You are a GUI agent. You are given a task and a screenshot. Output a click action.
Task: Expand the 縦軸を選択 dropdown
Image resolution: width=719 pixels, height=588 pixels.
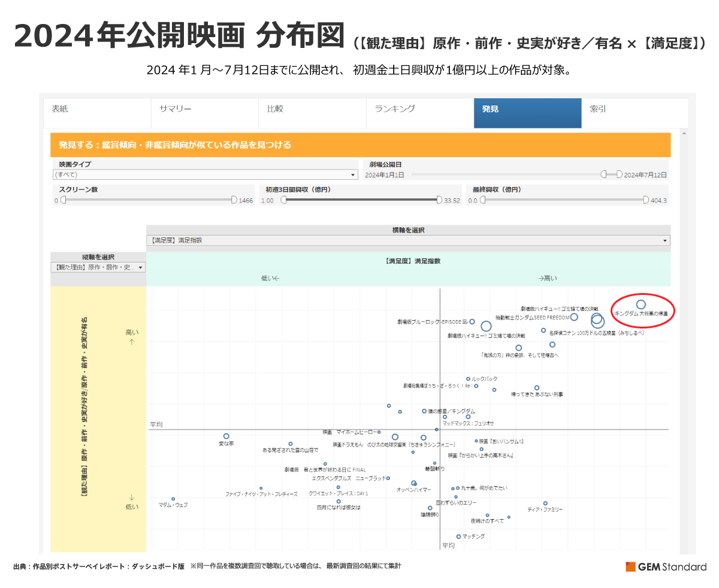coord(98,267)
